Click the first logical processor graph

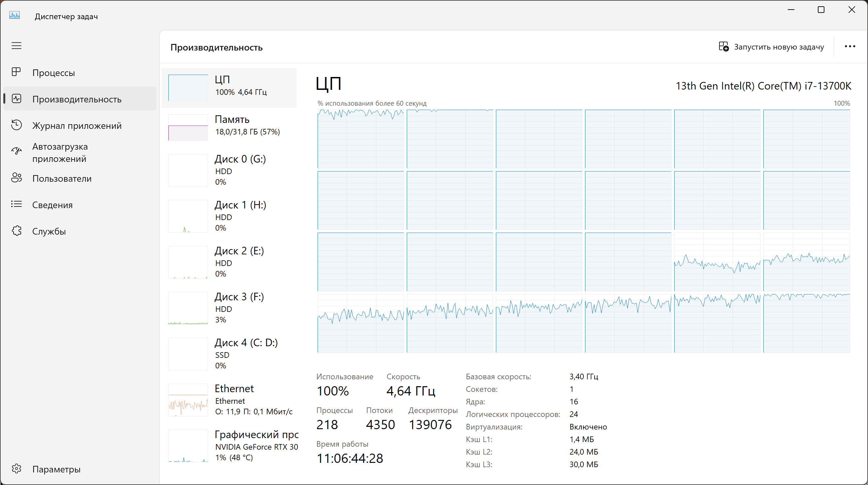(360, 139)
